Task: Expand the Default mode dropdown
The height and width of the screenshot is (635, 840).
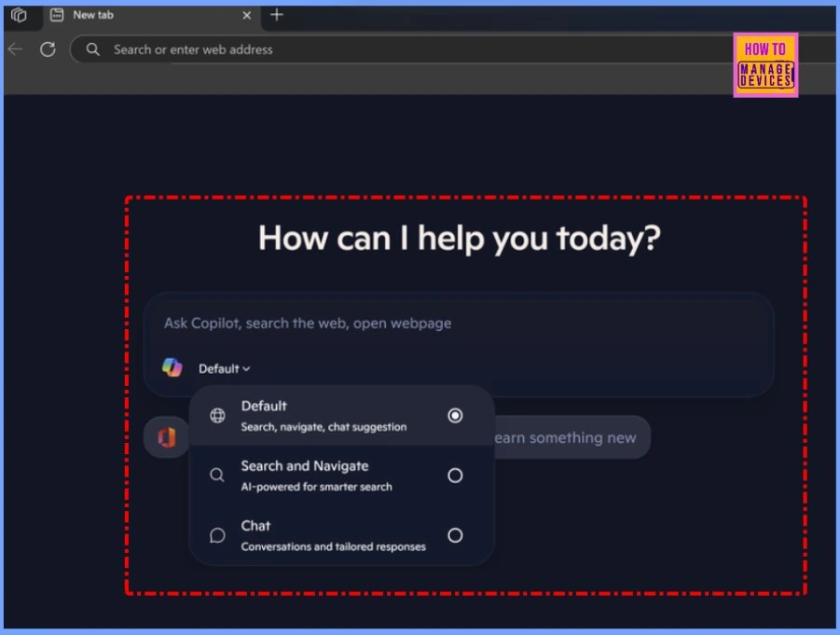Action: click(x=224, y=368)
